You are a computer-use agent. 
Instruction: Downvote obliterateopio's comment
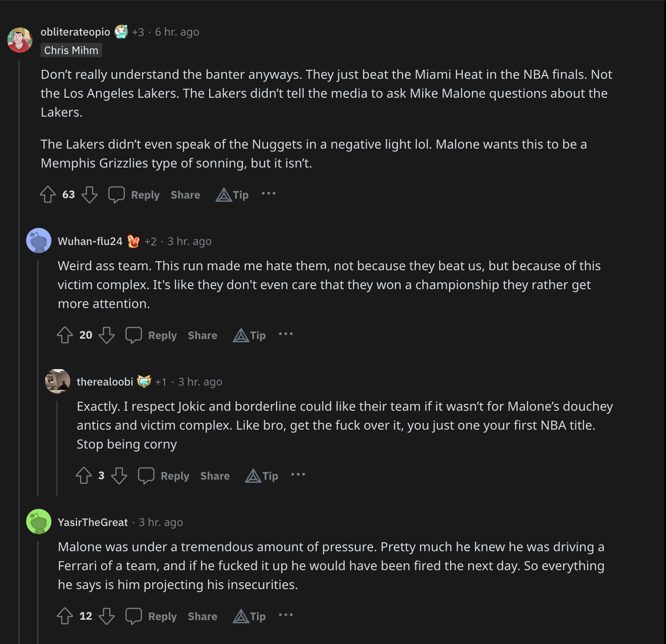tap(89, 195)
